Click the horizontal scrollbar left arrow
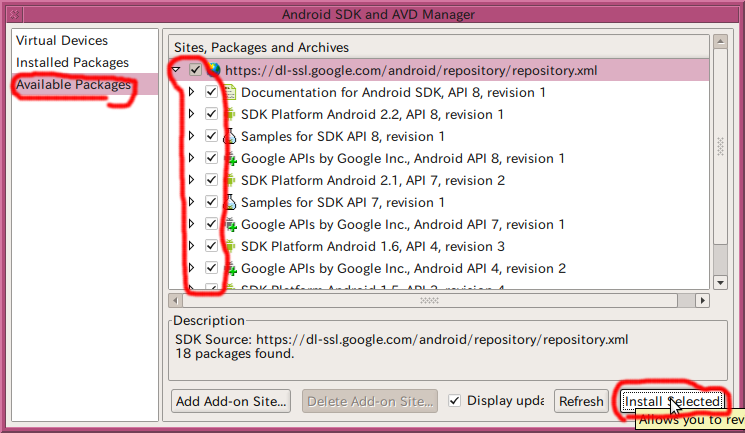Screen dimensions: 745x433 click(175, 300)
